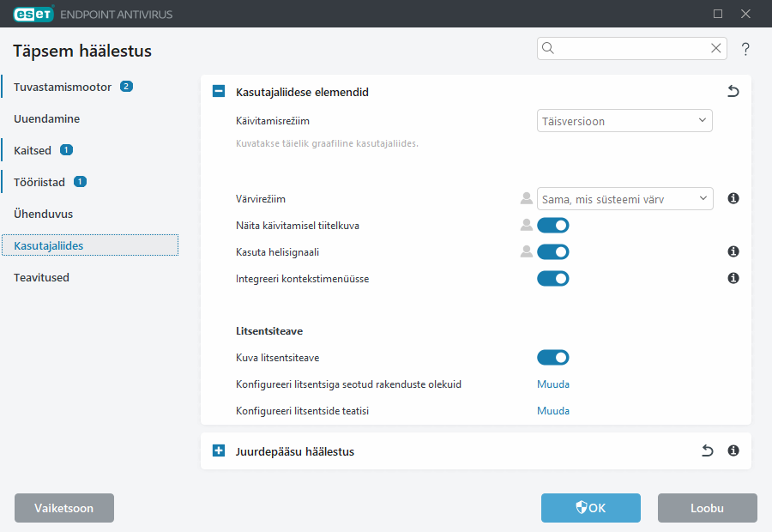Go to Tuvastamismootor in the sidebar

click(x=63, y=87)
